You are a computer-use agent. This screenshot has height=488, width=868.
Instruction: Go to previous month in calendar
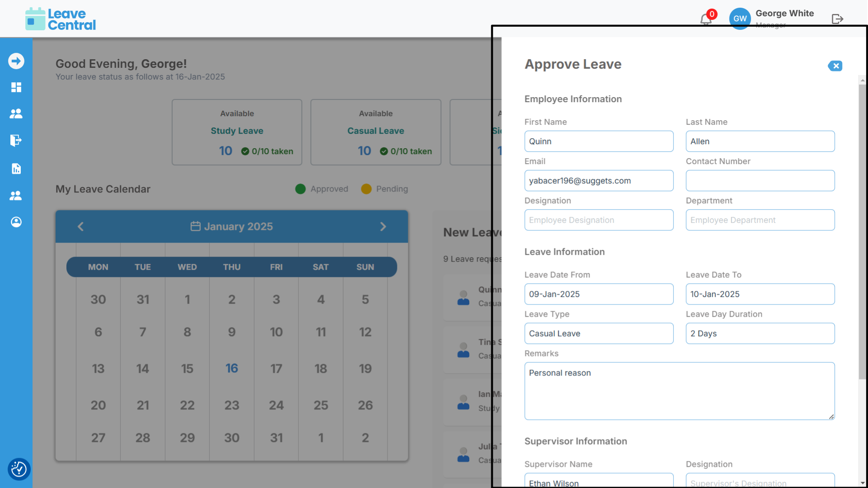pyautogui.click(x=81, y=226)
